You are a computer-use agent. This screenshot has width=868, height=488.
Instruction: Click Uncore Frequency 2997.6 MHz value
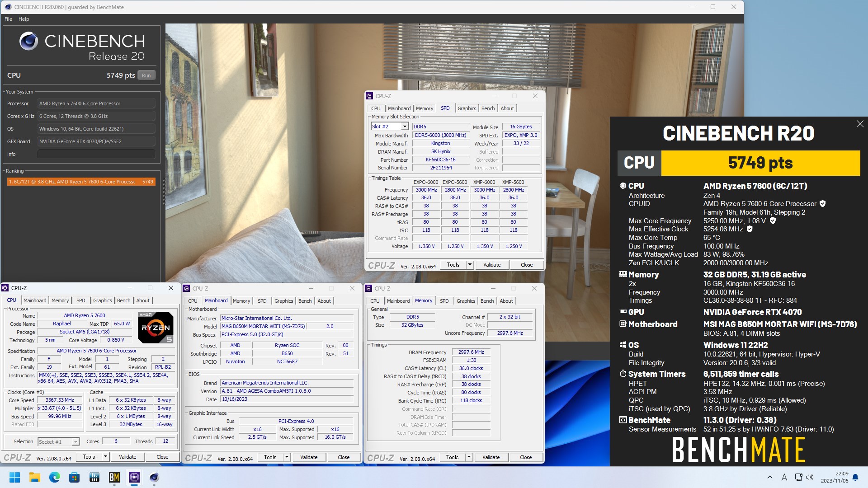point(510,333)
